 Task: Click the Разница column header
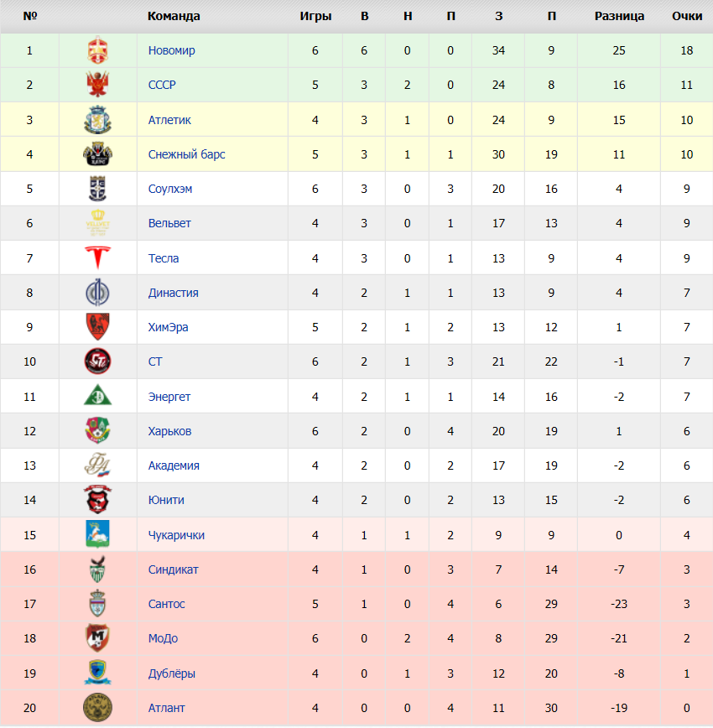619,16
